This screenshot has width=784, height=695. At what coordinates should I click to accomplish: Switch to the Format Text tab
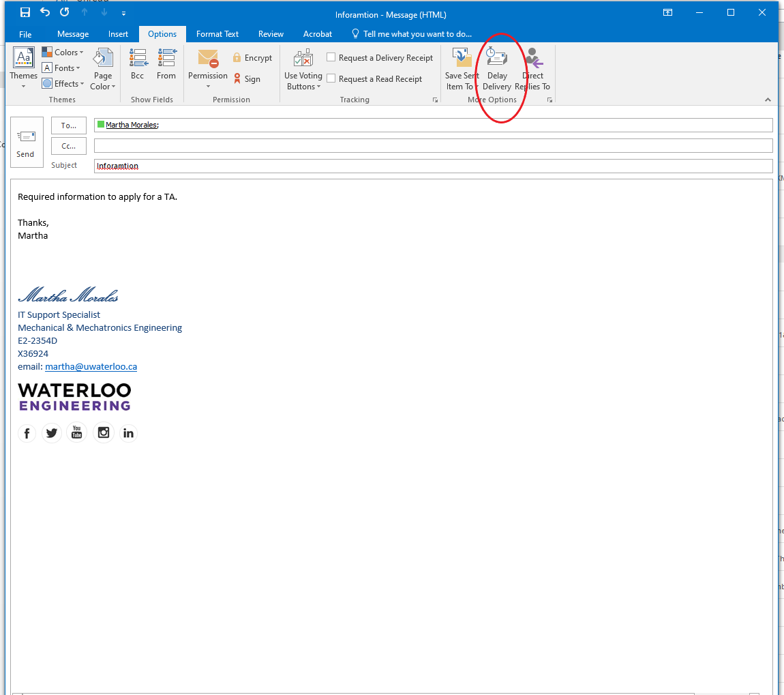pyautogui.click(x=217, y=34)
